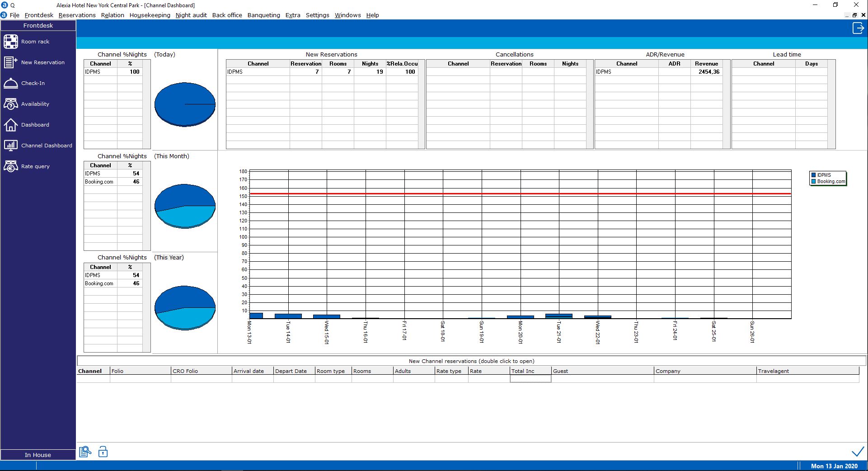
Task: Select the Frontdesk sidebar header
Action: click(x=38, y=26)
